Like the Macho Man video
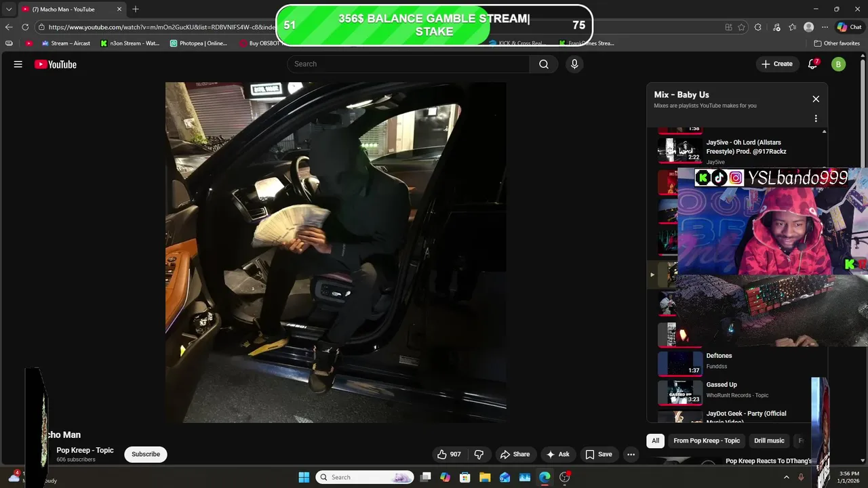Screen dimensions: 868x488 [x=449, y=454]
